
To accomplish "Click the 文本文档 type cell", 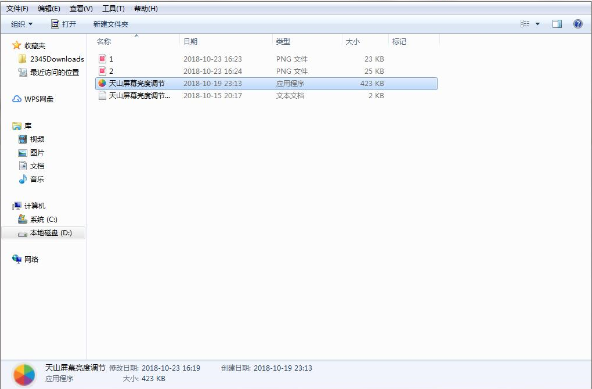I will [x=290, y=96].
